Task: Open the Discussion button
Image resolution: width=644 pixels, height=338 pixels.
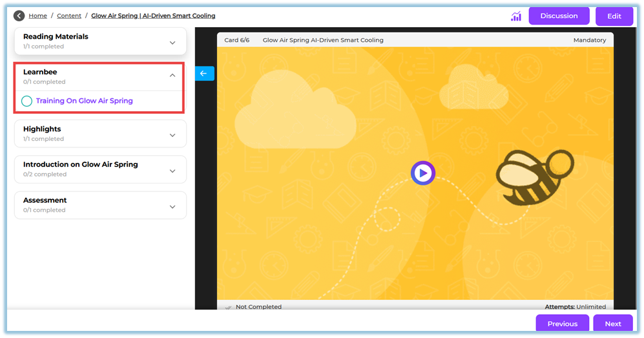Action: 559,16
